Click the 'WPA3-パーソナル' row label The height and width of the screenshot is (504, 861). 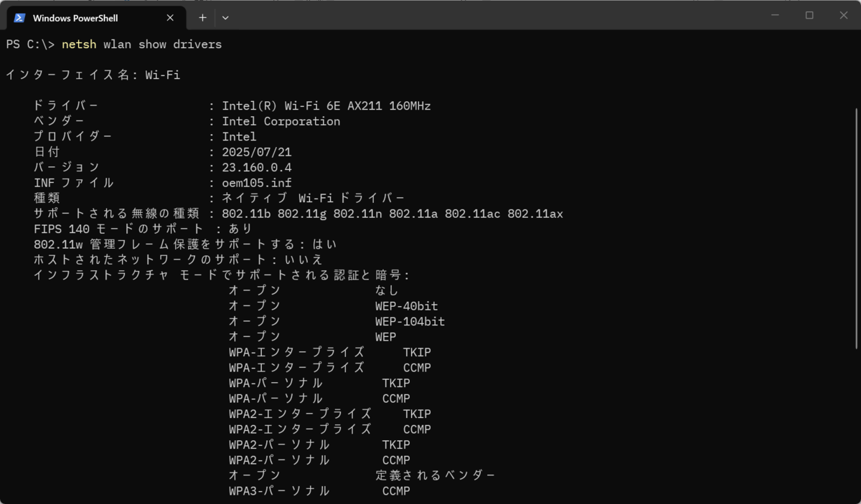click(279, 491)
